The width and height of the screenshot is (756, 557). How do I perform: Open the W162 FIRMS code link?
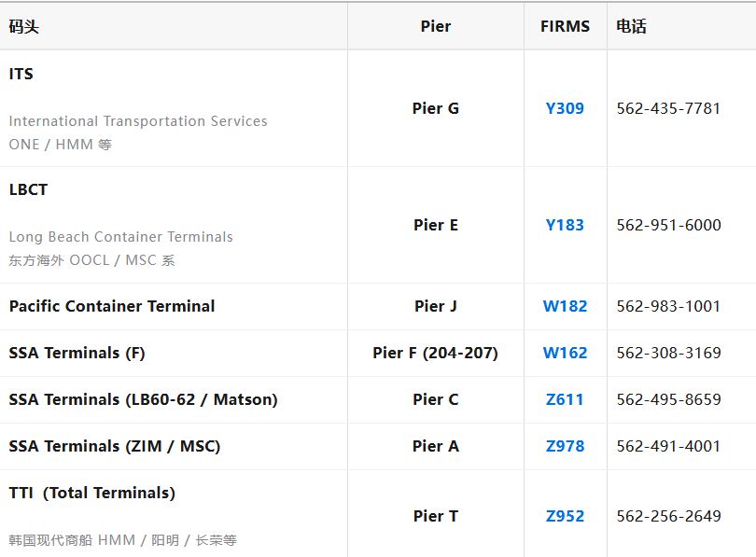(x=565, y=354)
